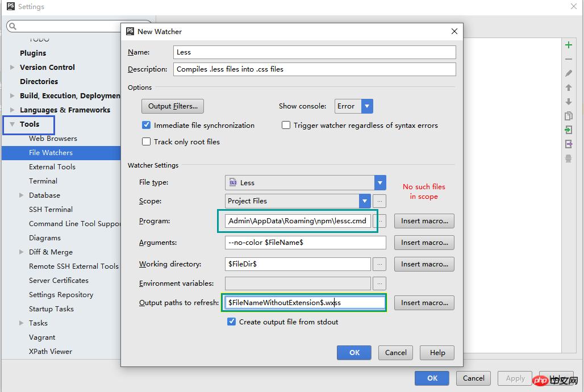Disable Create output file from stdout

tap(231, 321)
